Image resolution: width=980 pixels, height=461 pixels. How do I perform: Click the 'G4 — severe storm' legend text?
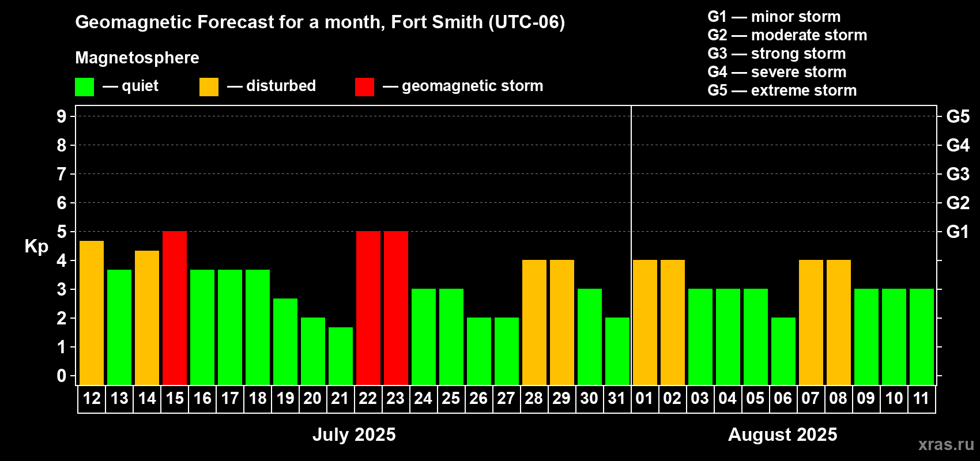777,72
